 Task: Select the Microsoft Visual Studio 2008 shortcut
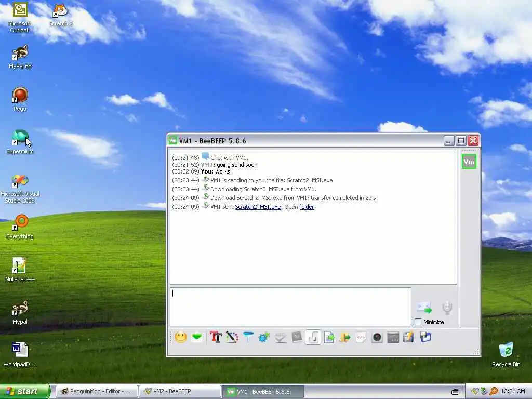tap(20, 189)
